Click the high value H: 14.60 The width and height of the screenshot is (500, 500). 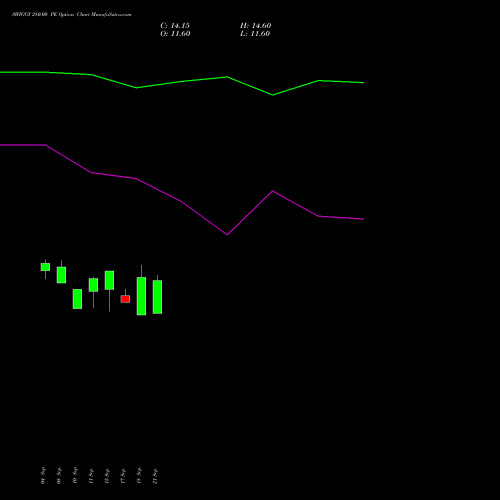point(255,26)
